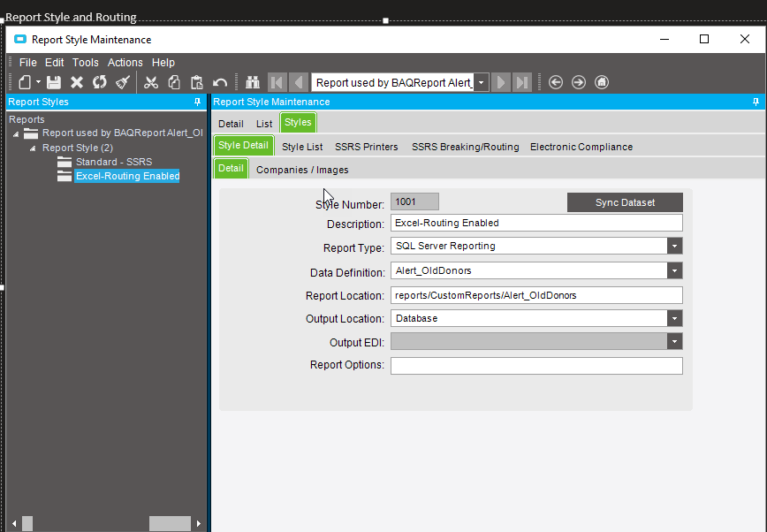The height and width of the screenshot is (532, 767).
Task: Open the report navigation combo dropdown
Action: (482, 83)
